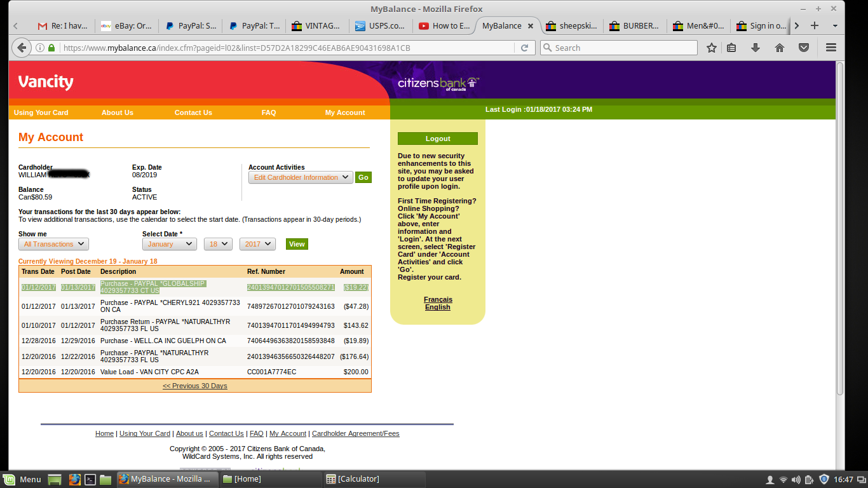The width and height of the screenshot is (868, 488).
Task: Expand the All Transactions dropdown
Action: (x=53, y=244)
